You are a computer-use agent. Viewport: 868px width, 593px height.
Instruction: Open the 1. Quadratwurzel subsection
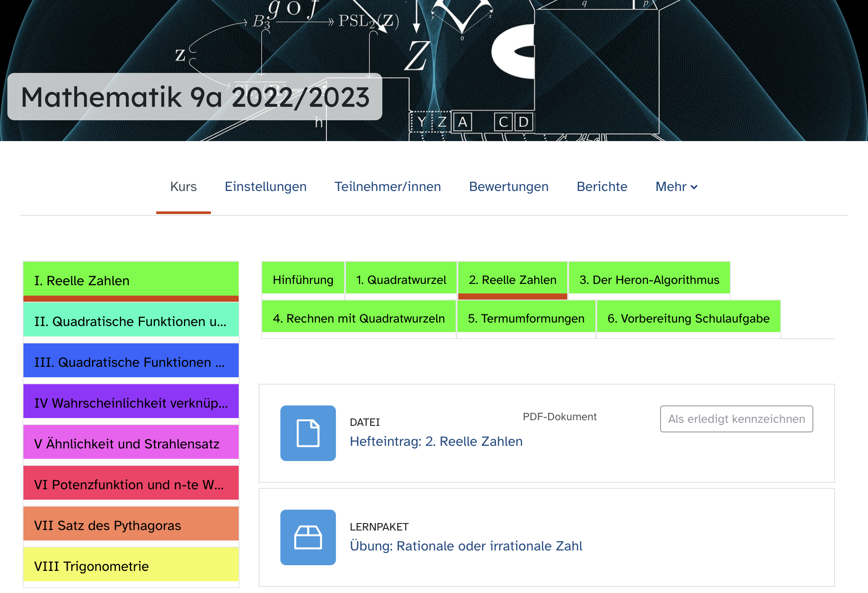[x=401, y=280]
